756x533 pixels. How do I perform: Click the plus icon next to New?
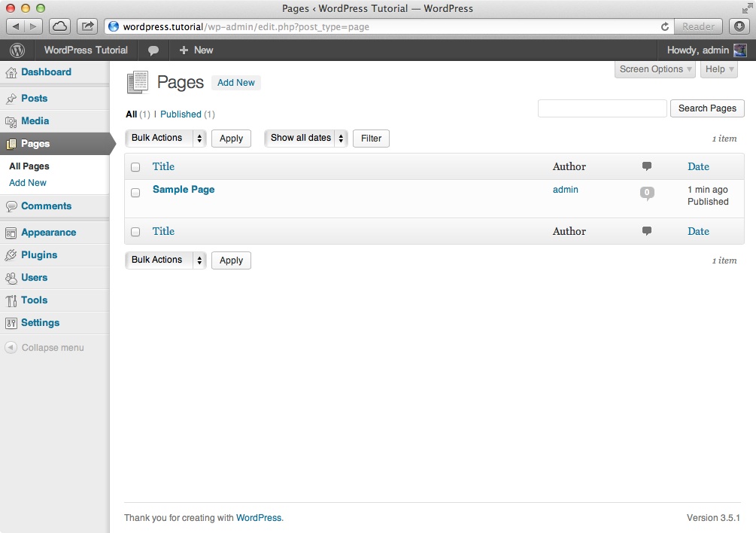(184, 50)
